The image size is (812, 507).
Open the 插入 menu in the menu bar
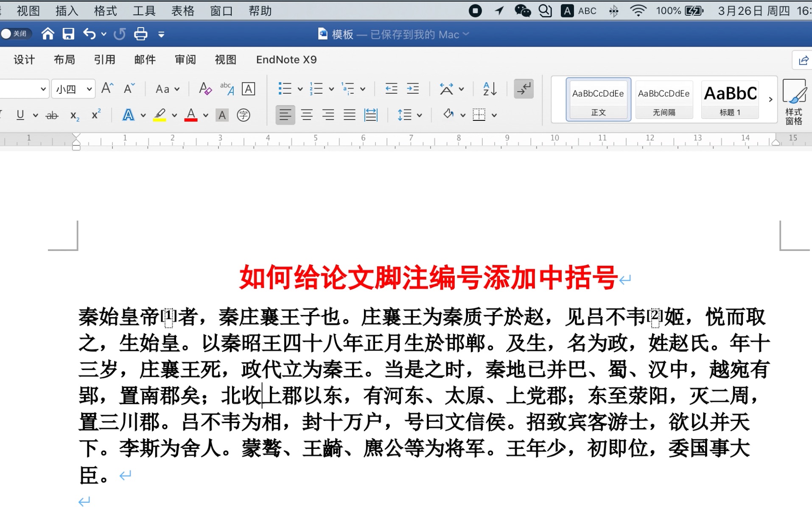click(x=67, y=11)
